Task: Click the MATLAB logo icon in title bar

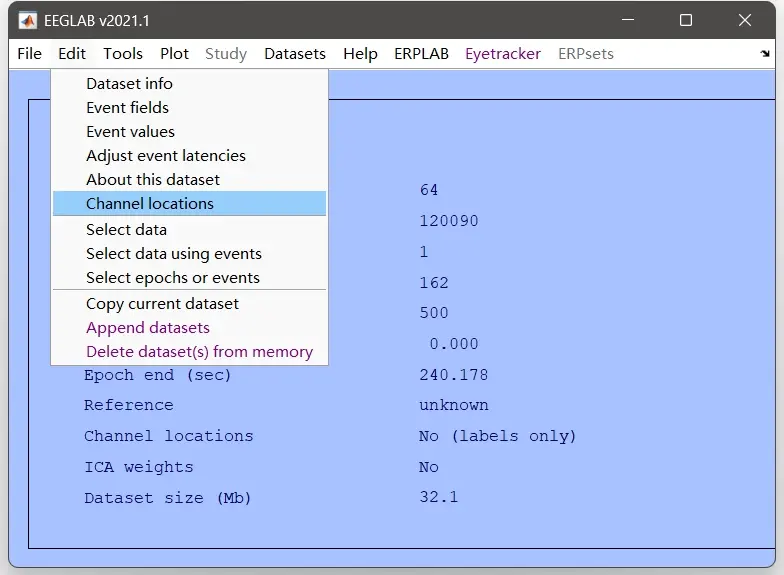Action: coord(28,20)
